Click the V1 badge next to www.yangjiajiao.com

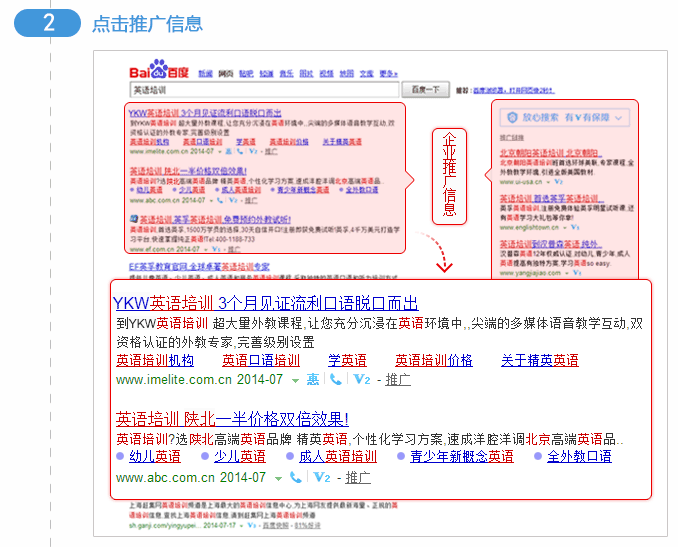577,273
